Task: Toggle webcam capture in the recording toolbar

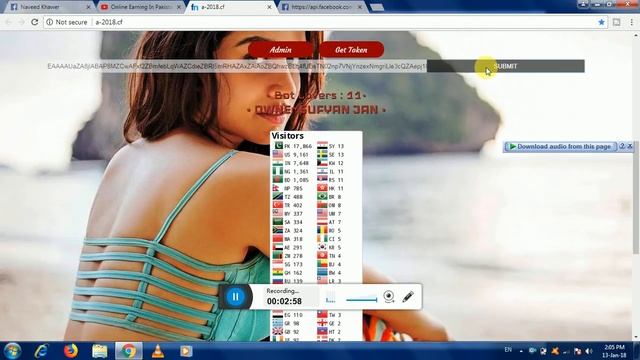Action: [389, 296]
